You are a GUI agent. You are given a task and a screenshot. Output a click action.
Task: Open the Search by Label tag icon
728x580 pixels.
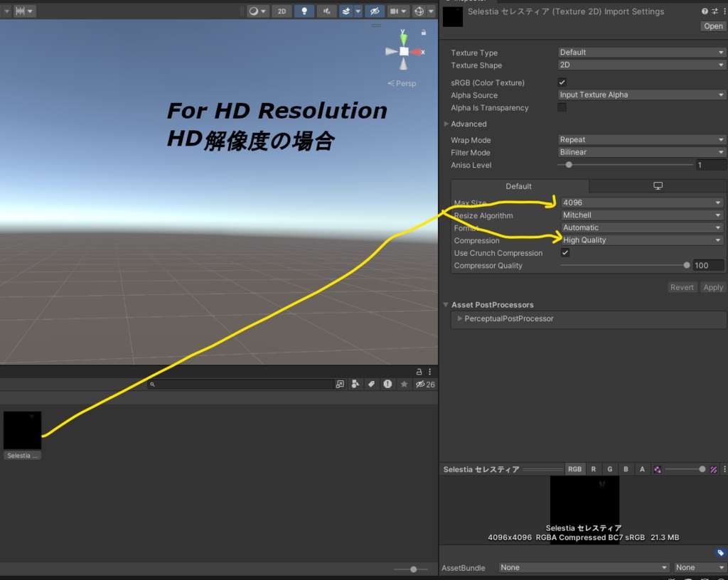pyautogui.click(x=371, y=385)
